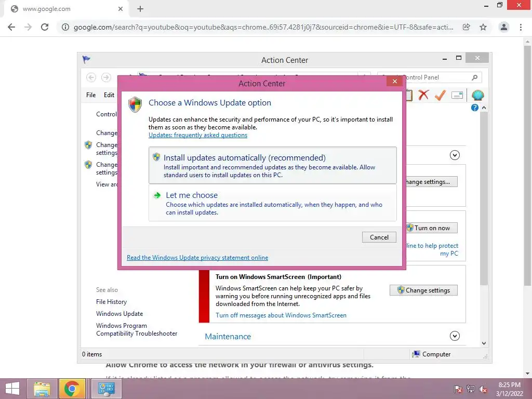The width and height of the screenshot is (532, 399).
Task: Choose Install updates automatically (recommended) option
Action: tap(272, 165)
